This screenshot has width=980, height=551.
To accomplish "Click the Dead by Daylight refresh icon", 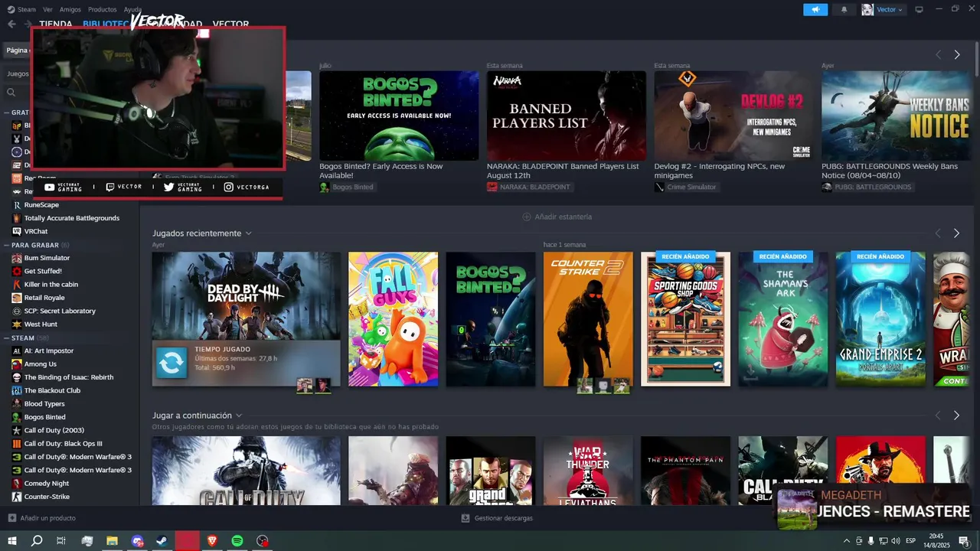I will (x=171, y=363).
